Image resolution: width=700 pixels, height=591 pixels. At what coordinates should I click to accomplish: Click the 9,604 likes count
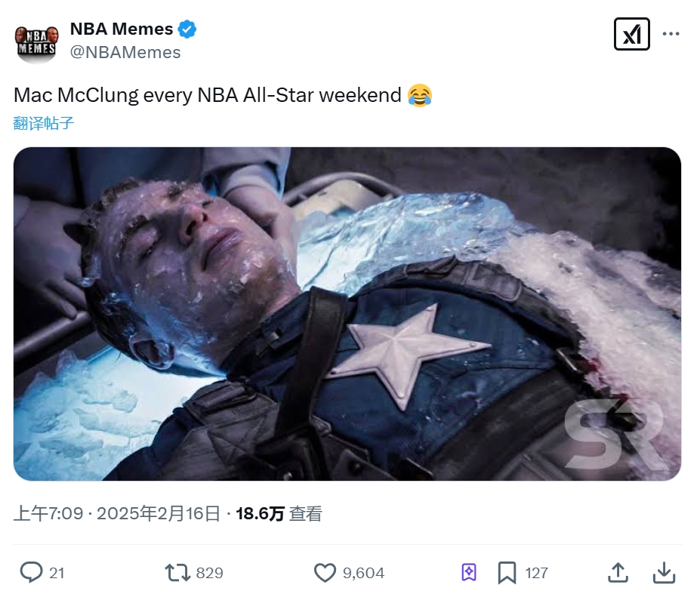tap(363, 573)
